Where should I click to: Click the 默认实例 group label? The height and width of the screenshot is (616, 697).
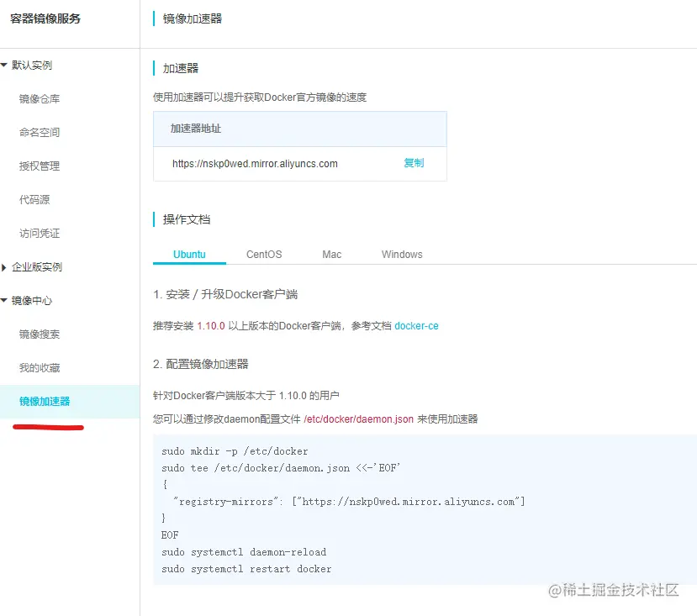click(x=32, y=66)
